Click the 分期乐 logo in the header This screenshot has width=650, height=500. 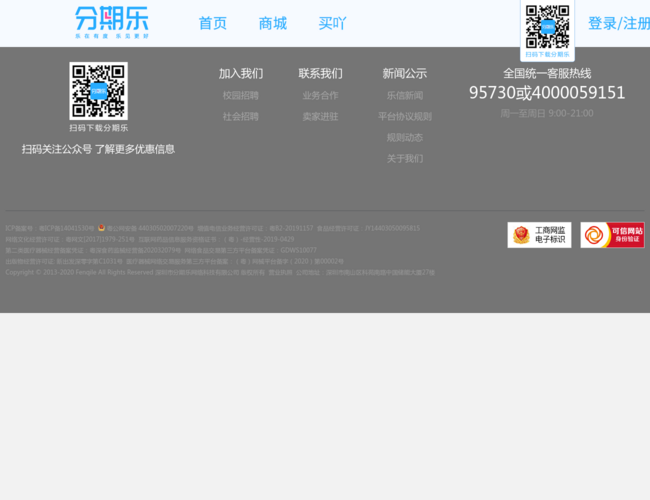click(x=112, y=22)
